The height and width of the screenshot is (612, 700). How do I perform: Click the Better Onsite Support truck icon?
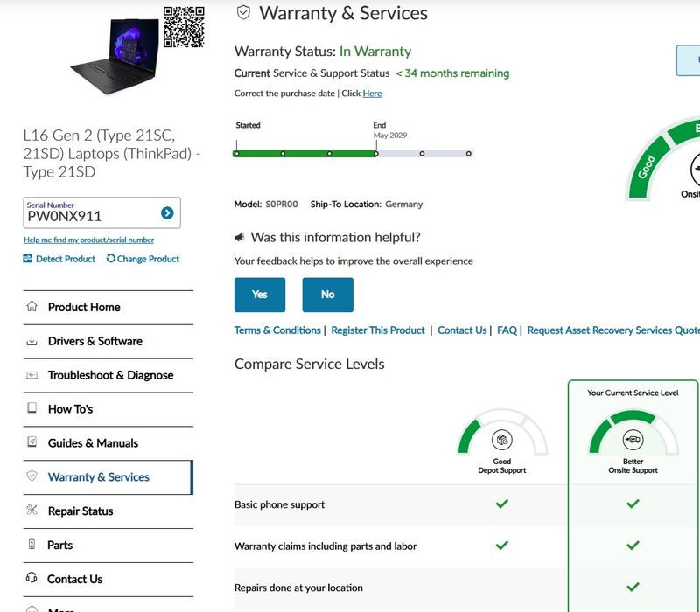tap(633, 440)
